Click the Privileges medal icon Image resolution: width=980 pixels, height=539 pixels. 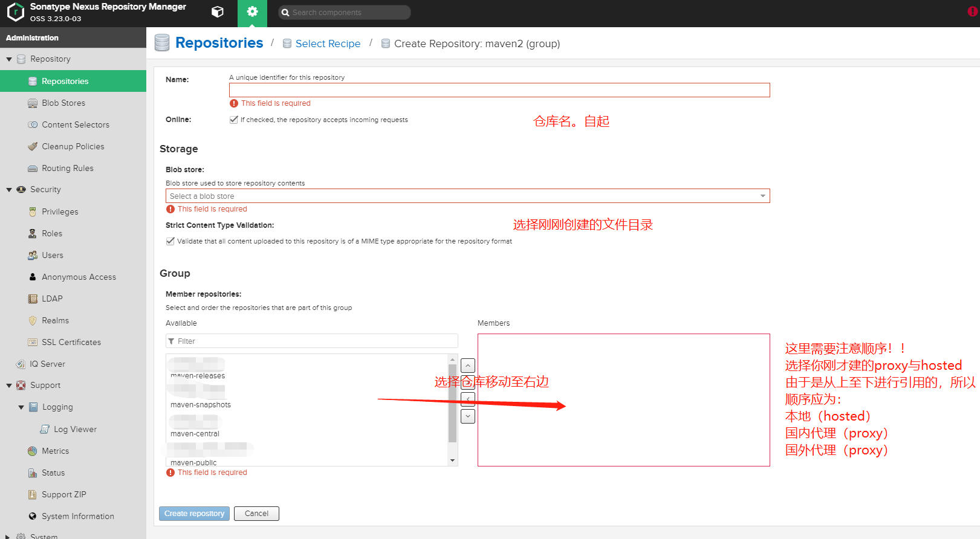(x=33, y=212)
